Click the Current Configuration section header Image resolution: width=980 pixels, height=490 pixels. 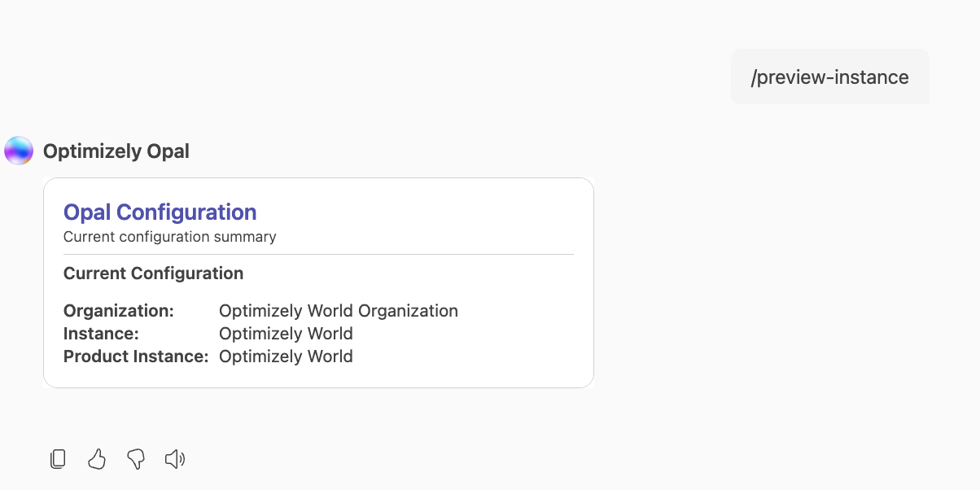153,273
